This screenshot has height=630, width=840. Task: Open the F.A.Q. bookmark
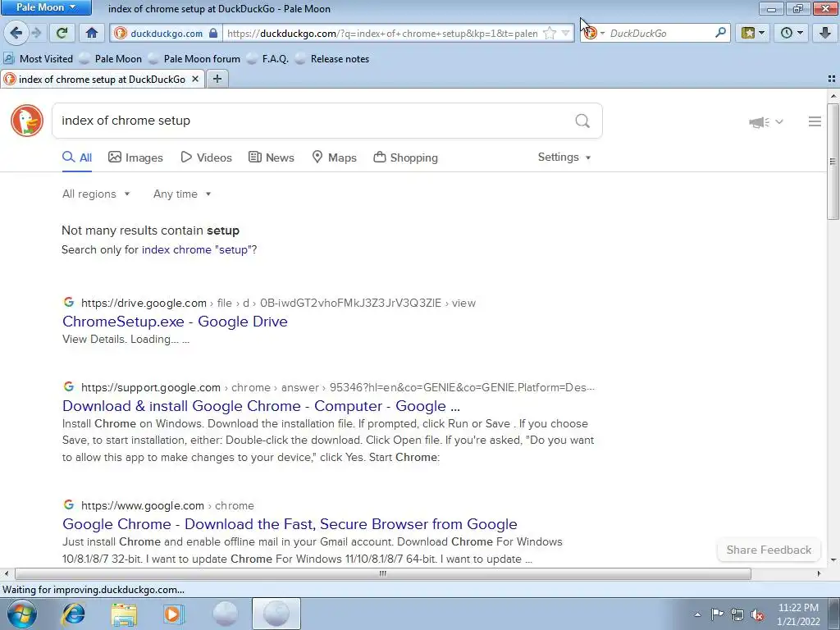pyautogui.click(x=267, y=59)
